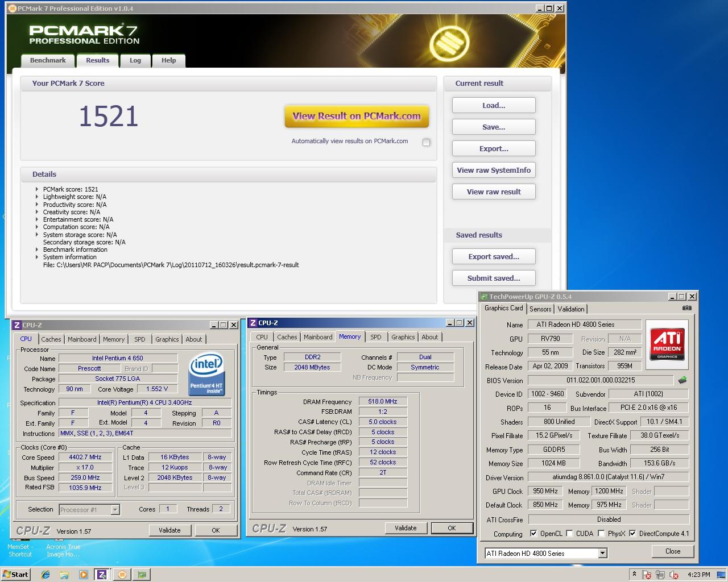Viewport: 728px width, 582px height.
Task: Open the media player taskbar icon
Action: click(83, 575)
